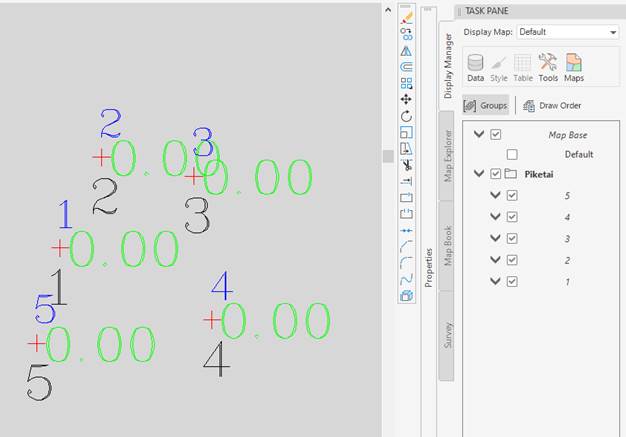Collapse the Map Base group
Screen dimensions: 626x437
[479, 135]
